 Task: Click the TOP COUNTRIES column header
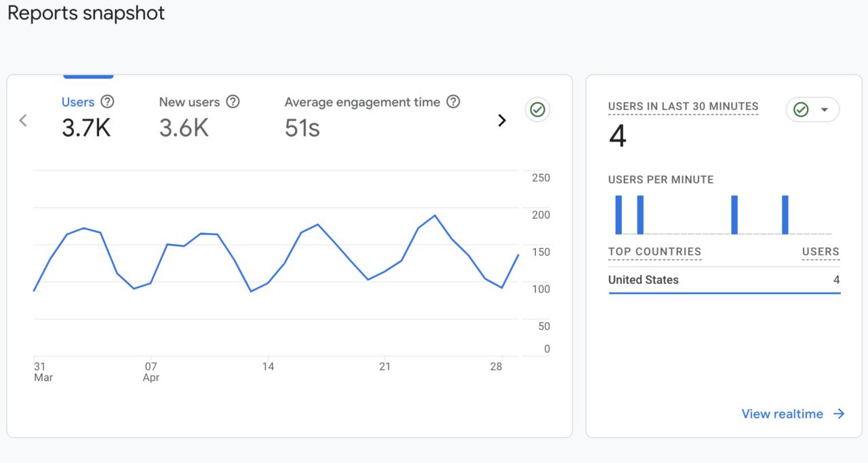pos(654,251)
